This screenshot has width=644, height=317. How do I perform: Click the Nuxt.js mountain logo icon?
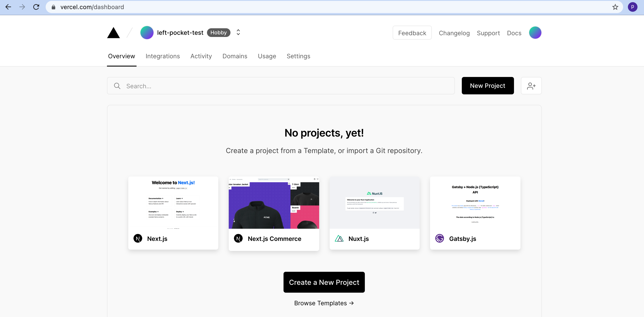tap(339, 238)
